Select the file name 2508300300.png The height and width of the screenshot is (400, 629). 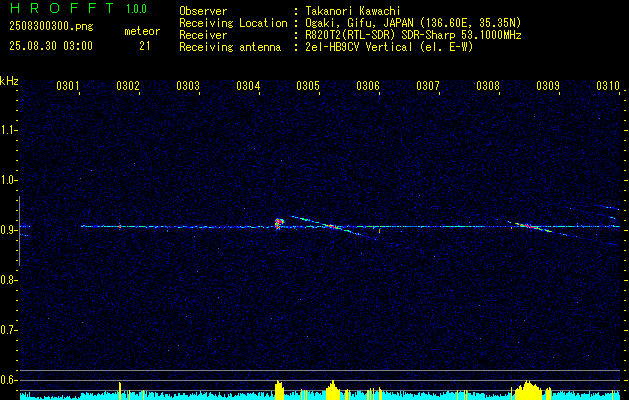click(51, 26)
